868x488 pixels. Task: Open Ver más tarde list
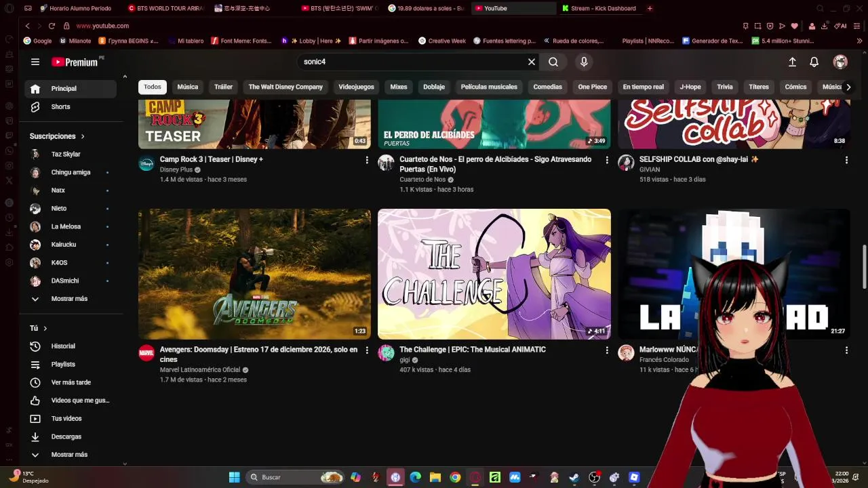[x=71, y=382]
